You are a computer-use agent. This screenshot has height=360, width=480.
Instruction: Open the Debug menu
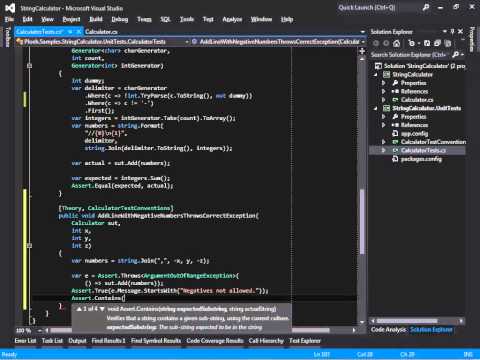pos(120,19)
